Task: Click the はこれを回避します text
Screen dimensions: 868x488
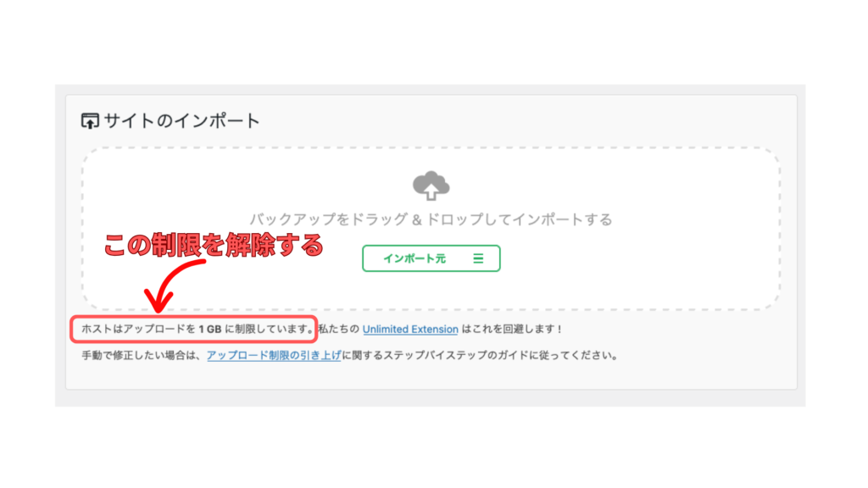Action: click(511, 330)
